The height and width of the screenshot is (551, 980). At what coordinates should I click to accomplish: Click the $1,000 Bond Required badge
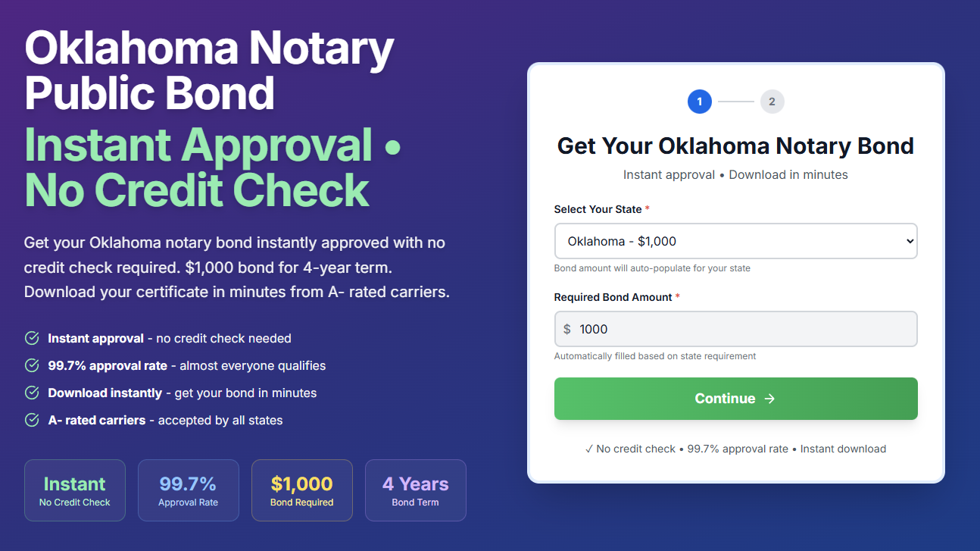302,490
